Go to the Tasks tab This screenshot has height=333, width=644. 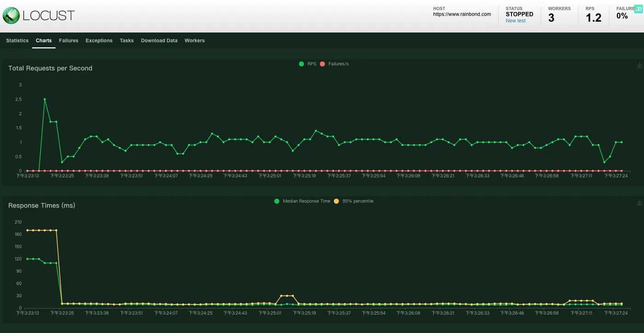pos(126,40)
